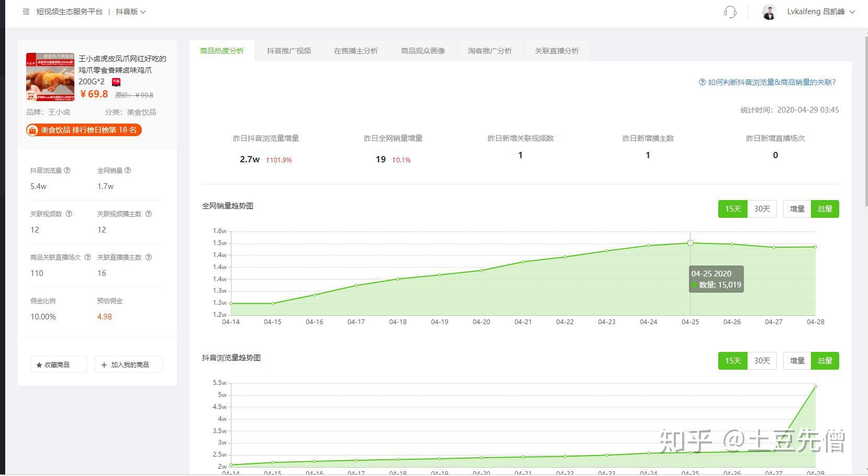The width and height of the screenshot is (868, 476).
Task: Click help icon next to 关联直播播主数
Action: coord(149,257)
